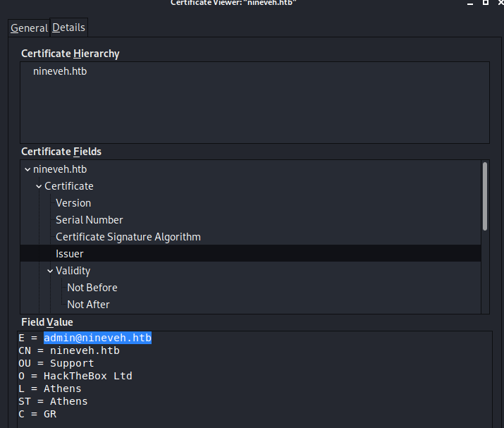Click the Certificate Fields vertical scrollbar
This screenshot has width=504, height=428.
click(484, 196)
